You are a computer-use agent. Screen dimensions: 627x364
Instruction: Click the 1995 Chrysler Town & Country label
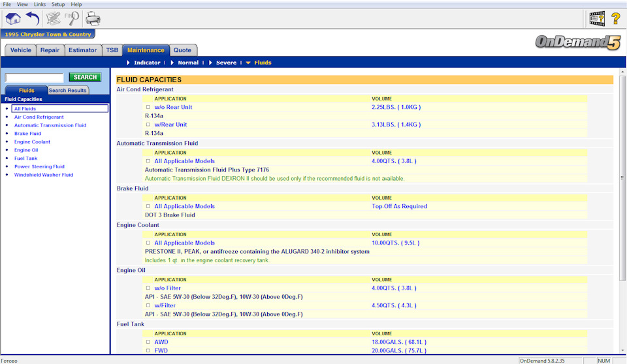click(48, 35)
